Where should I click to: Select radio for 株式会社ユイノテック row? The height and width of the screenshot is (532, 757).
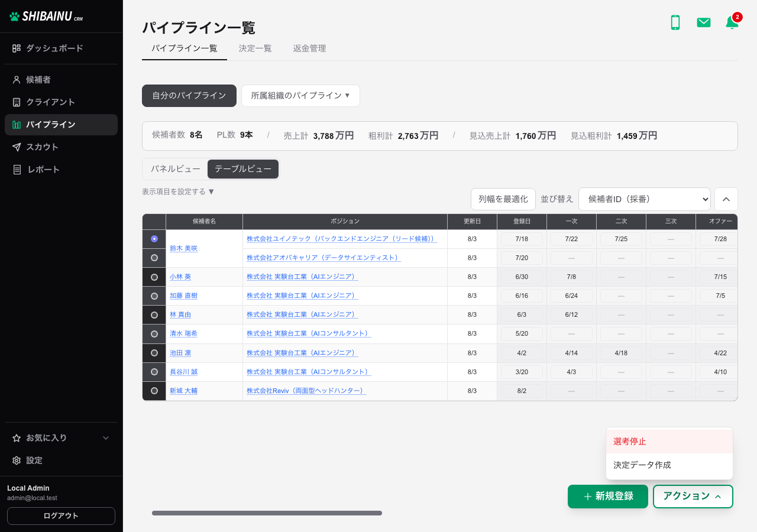[x=154, y=239]
